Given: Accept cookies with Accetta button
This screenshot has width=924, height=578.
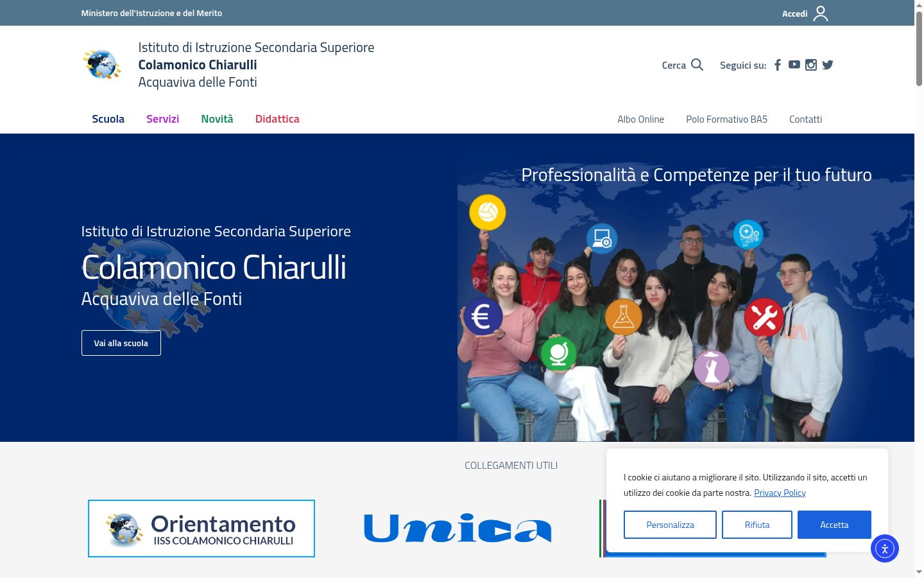Looking at the screenshot, I should 834,525.
